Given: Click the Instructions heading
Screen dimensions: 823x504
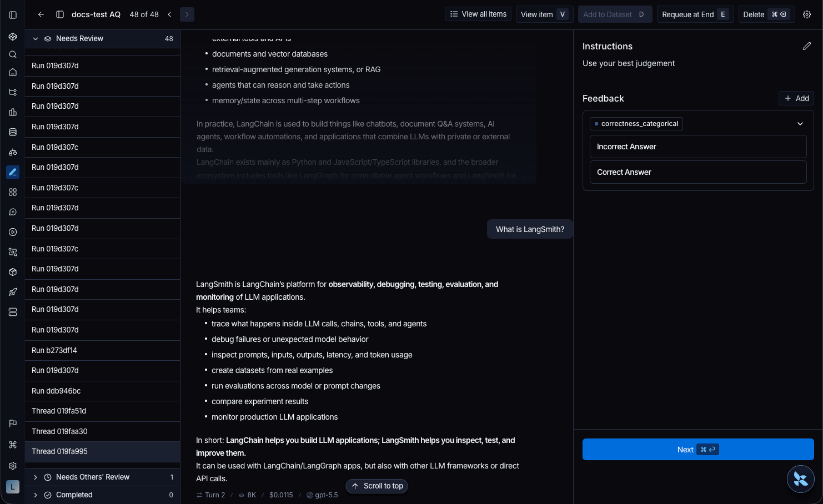Looking at the screenshot, I should pyautogui.click(x=608, y=47).
